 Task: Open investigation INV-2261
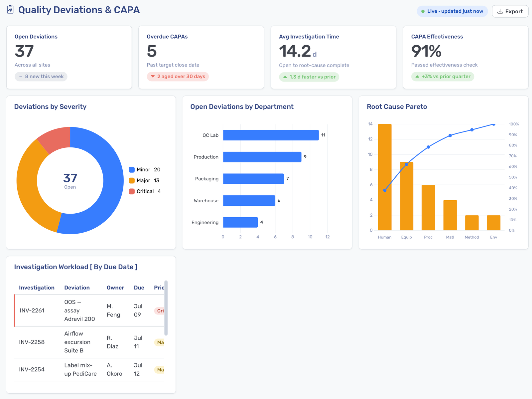tap(32, 310)
